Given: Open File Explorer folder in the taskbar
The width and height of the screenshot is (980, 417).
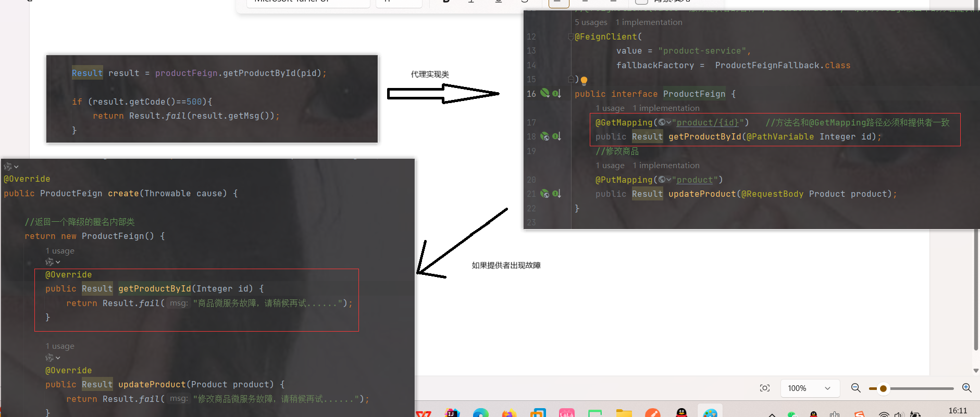Looking at the screenshot, I should click(x=624, y=413).
